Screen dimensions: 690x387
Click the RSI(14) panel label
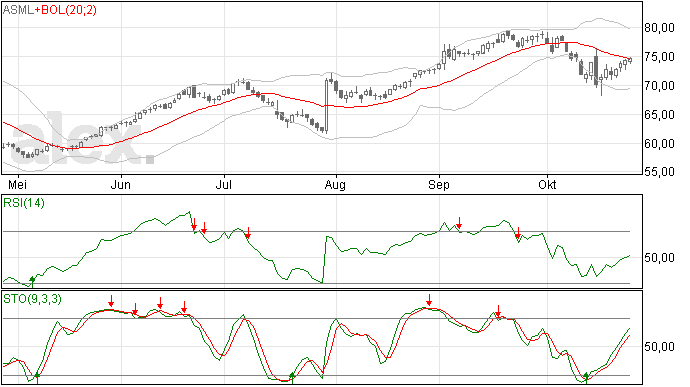click(x=24, y=203)
